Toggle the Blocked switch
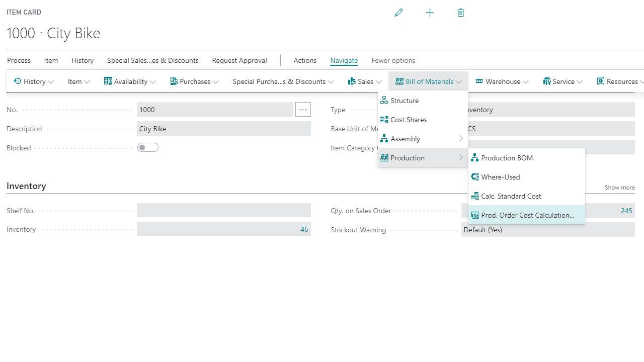This screenshot has width=644, height=362. coord(148,147)
